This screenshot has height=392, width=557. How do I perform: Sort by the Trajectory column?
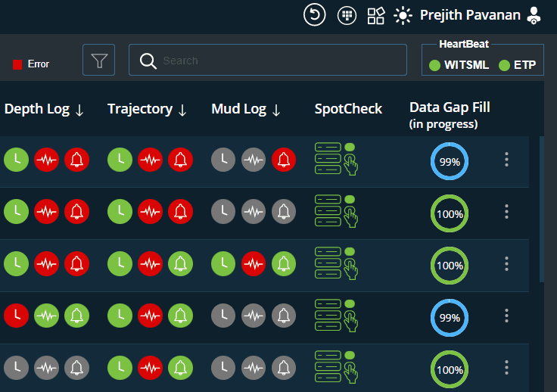pyautogui.click(x=148, y=109)
